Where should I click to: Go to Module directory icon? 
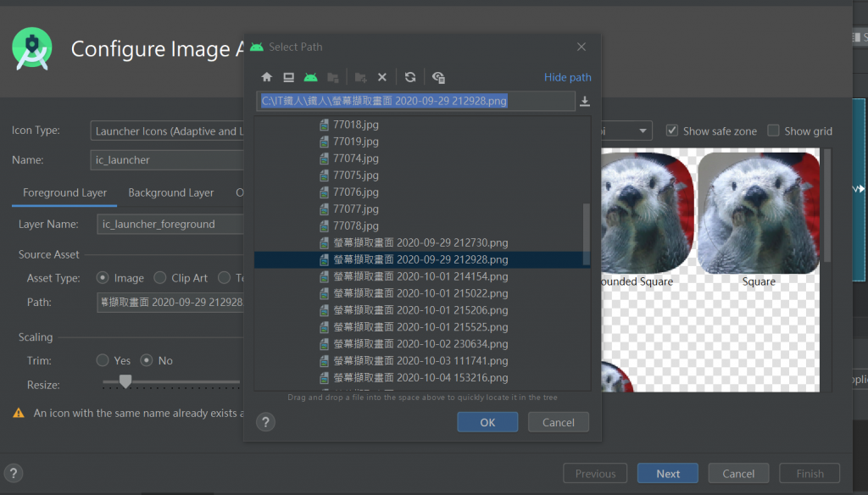[x=332, y=77]
